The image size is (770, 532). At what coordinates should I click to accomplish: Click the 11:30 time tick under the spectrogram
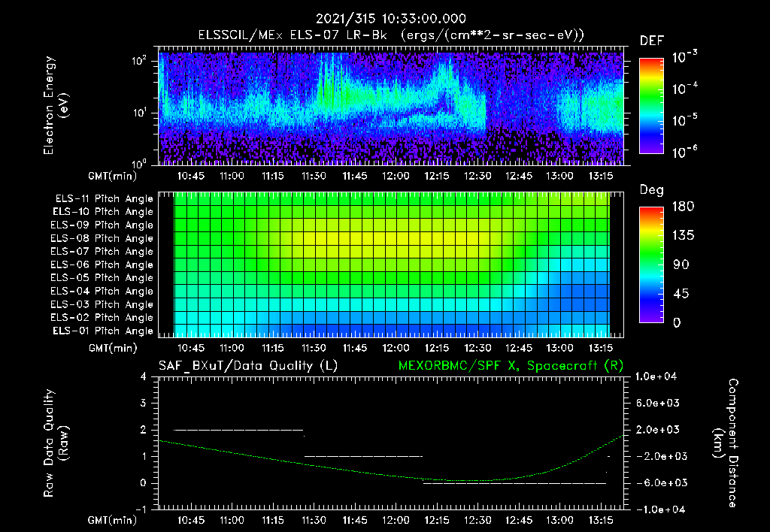click(x=314, y=176)
